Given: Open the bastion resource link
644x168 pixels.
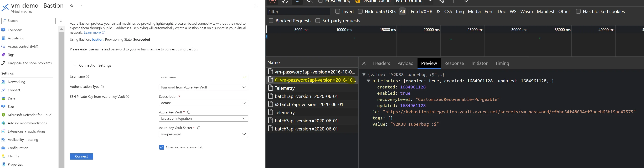Looking at the screenshot, I should (97, 39).
